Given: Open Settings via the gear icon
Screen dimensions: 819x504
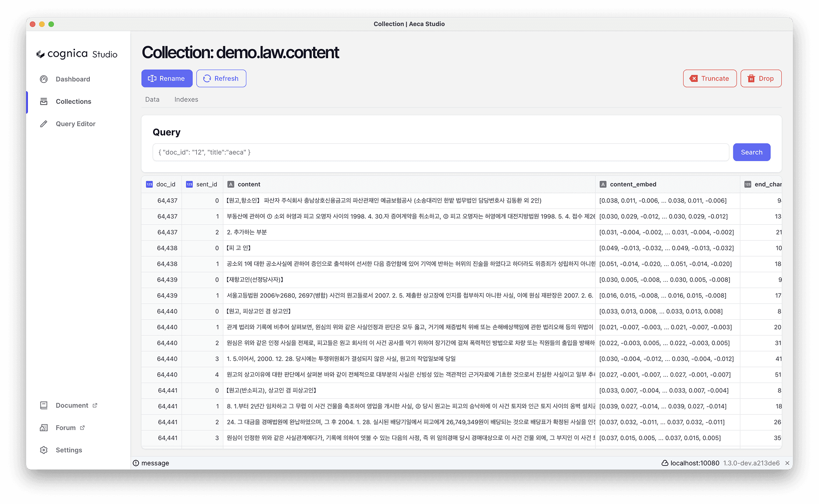Looking at the screenshot, I should [43, 450].
